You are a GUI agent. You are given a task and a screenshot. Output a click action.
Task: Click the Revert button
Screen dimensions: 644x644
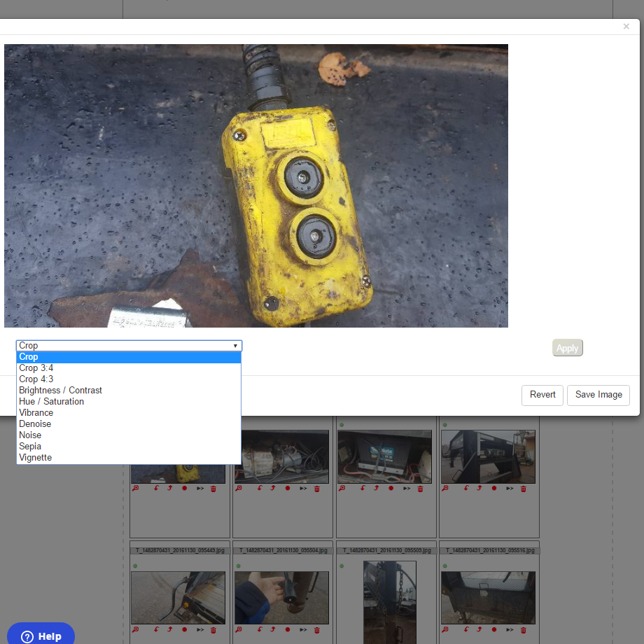pos(542,395)
